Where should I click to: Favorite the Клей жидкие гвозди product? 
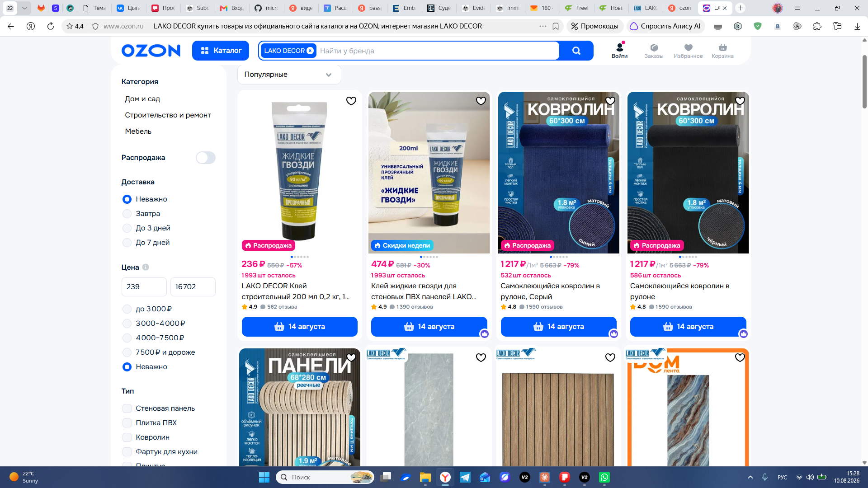[481, 101]
